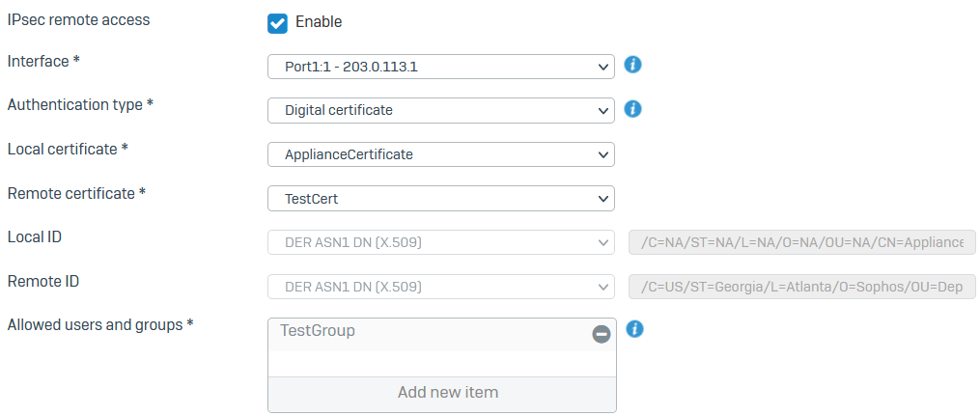
Task: Click the Remote certificate field label
Action: (76, 193)
